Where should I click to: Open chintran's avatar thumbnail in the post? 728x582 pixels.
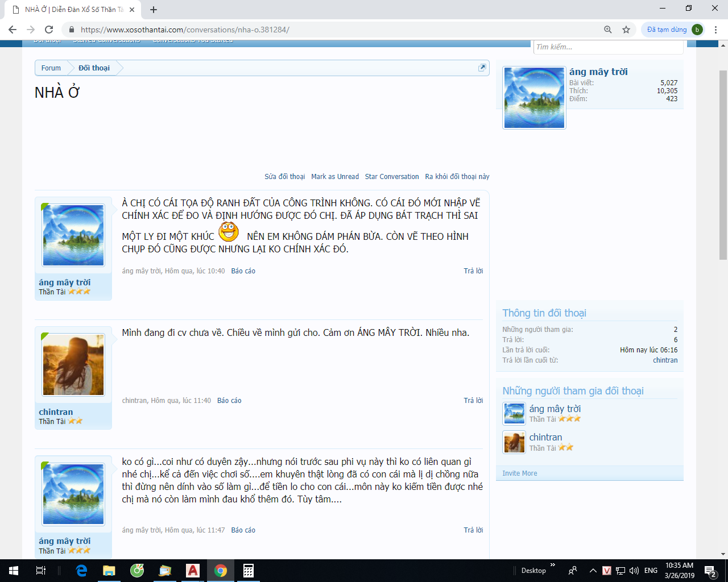coord(73,365)
